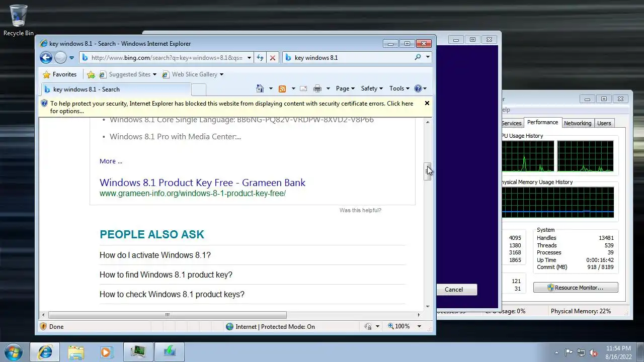Open the Safety menu

pyautogui.click(x=372, y=88)
